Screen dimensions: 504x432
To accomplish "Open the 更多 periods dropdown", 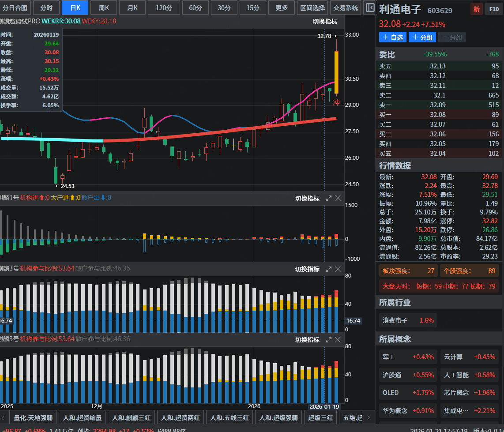I will (281, 8).
